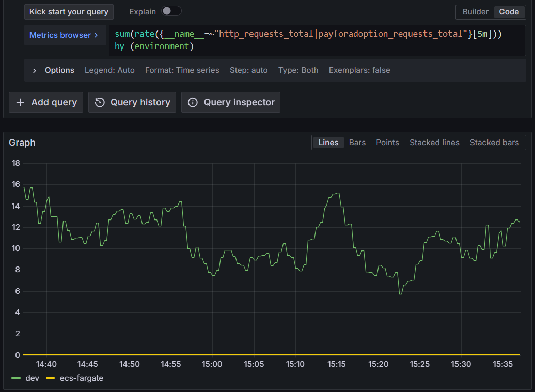Click the green dev color swatch
Image resolution: width=535 pixels, height=392 pixels.
tap(15, 378)
